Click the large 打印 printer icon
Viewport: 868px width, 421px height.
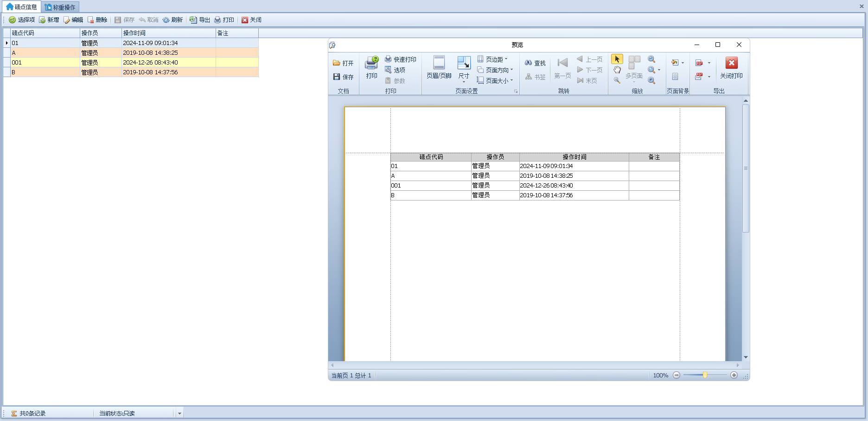pos(372,63)
